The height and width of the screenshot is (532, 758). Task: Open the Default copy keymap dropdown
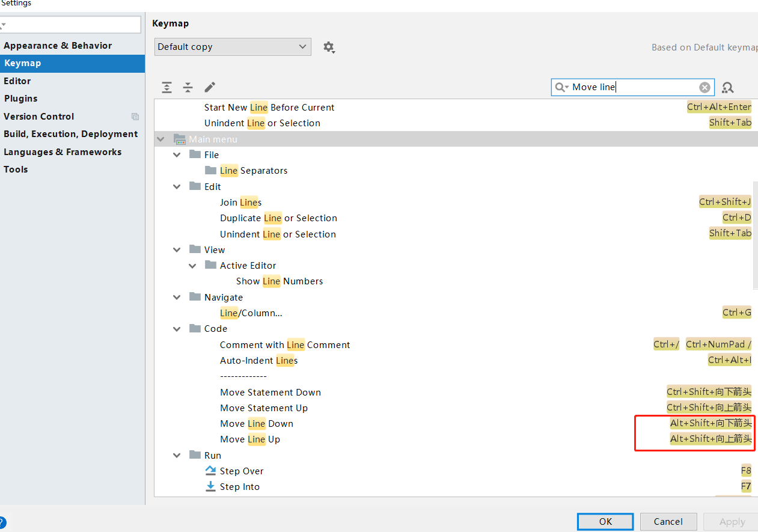pos(233,47)
